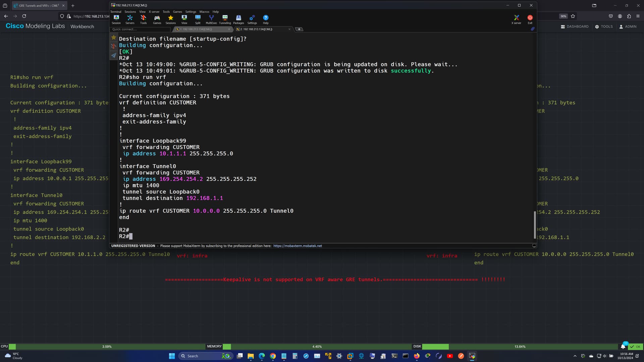The image size is (644, 362).
Task: Open Google Chrome from the taskbar
Action: coord(273,356)
